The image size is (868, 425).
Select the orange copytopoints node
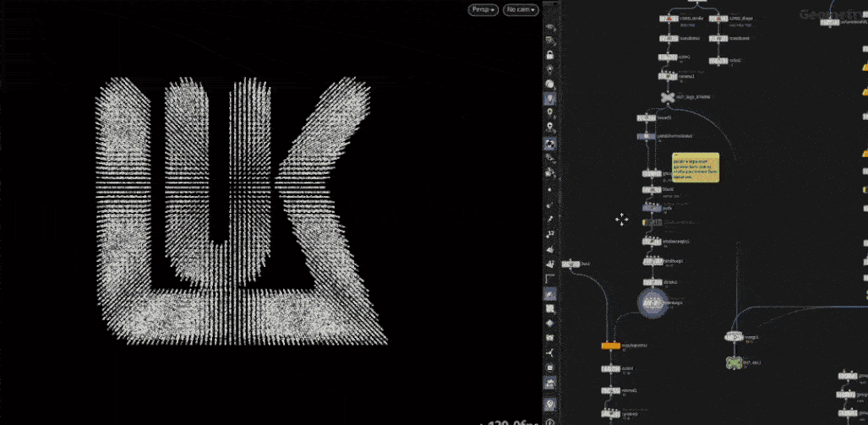610,346
